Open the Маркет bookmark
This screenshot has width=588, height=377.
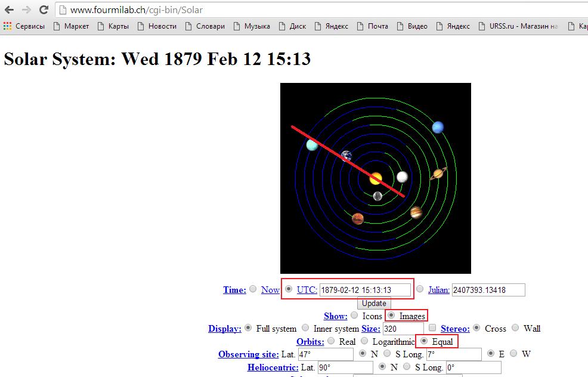pos(71,26)
